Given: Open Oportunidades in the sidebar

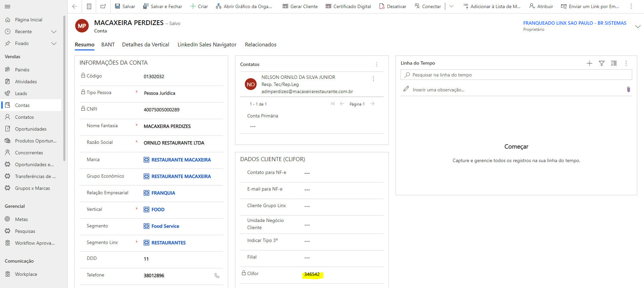Looking at the screenshot, I should pos(31,129).
